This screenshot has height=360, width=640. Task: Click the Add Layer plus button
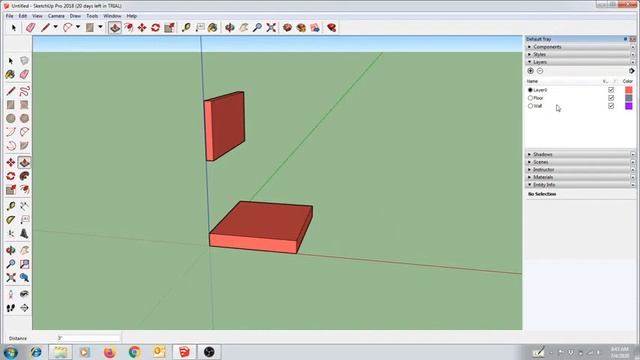(x=531, y=71)
